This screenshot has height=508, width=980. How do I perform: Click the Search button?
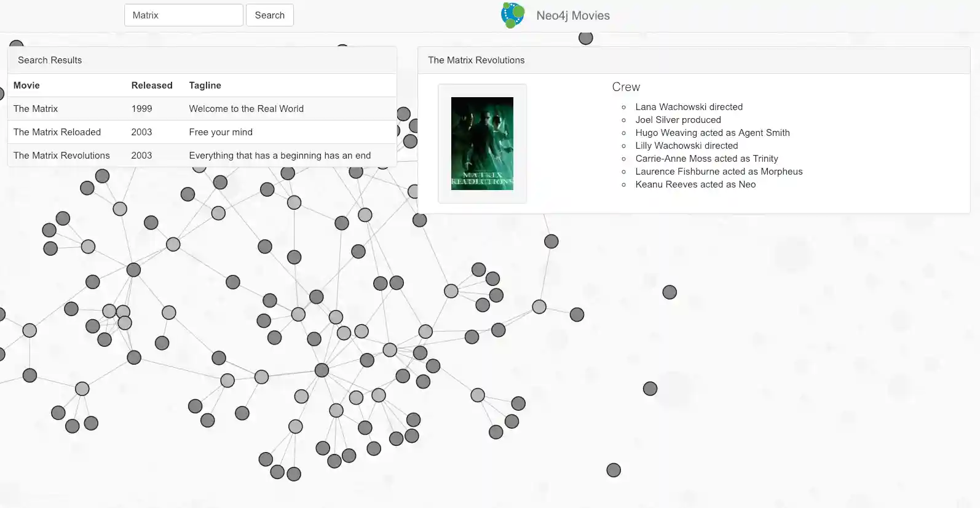point(269,15)
